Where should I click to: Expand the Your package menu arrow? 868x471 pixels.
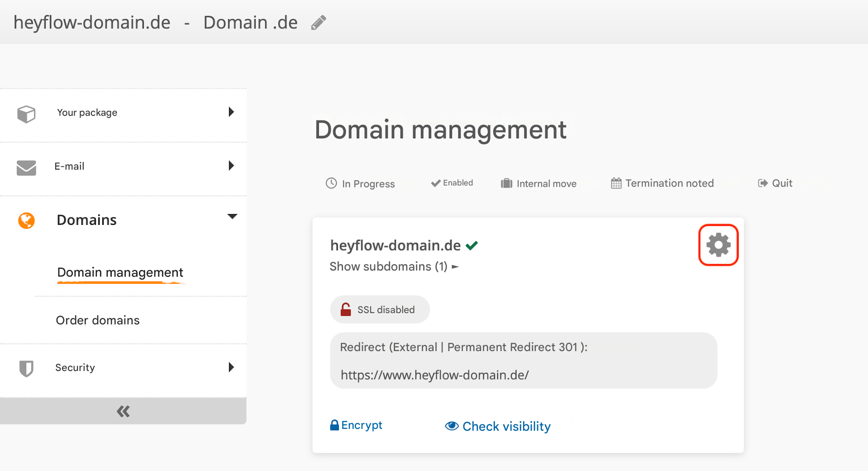(x=231, y=112)
